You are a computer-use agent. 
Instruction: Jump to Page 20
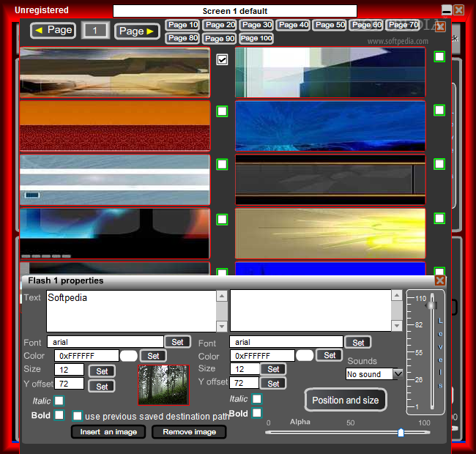[x=220, y=25]
